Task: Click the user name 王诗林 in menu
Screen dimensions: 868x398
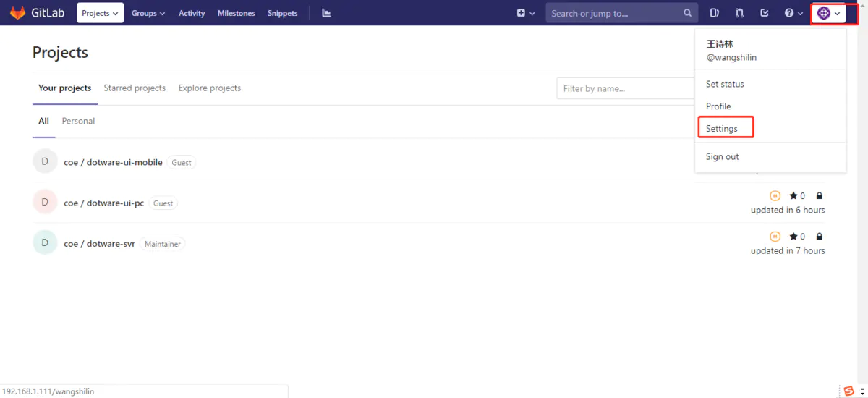Action: (x=720, y=44)
